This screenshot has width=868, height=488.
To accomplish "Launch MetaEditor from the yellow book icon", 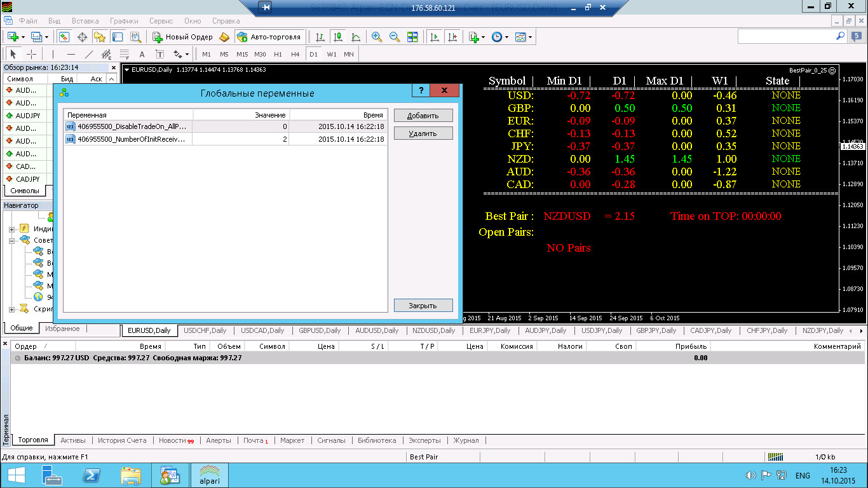I will tap(224, 37).
